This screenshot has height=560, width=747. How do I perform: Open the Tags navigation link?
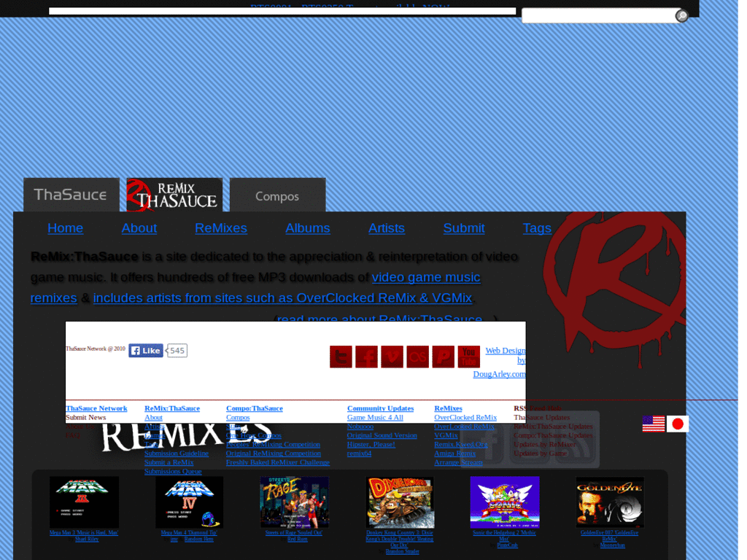tap(537, 228)
